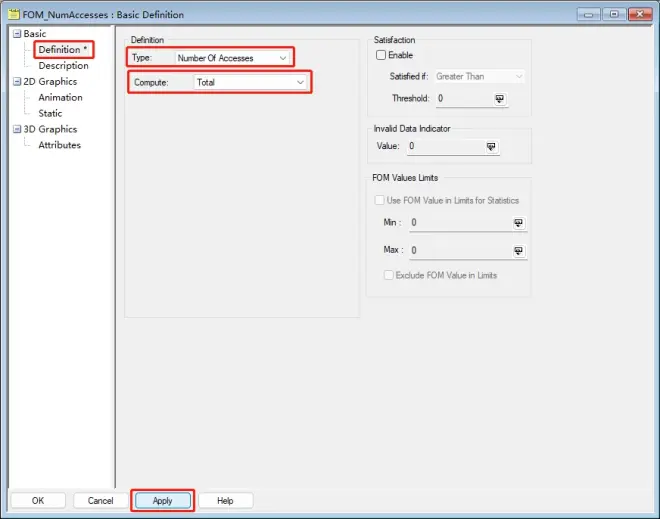Click the Threshold value input field
Image resolution: width=660 pixels, height=519 pixels.
[x=460, y=99]
